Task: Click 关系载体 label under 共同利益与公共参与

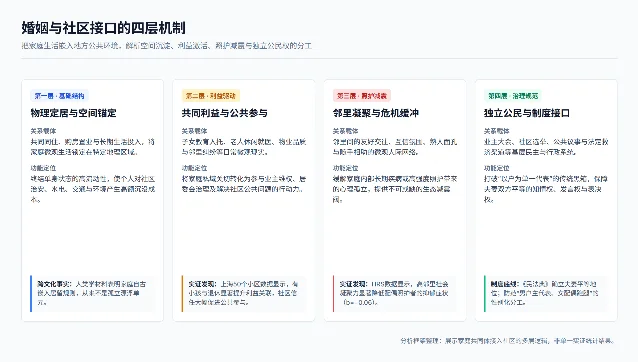Action: (194, 131)
